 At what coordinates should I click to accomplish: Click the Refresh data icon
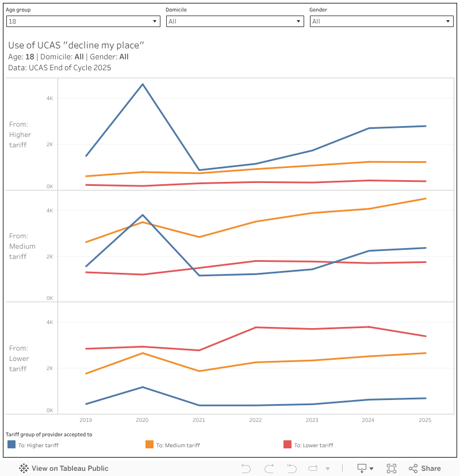[x=313, y=469]
